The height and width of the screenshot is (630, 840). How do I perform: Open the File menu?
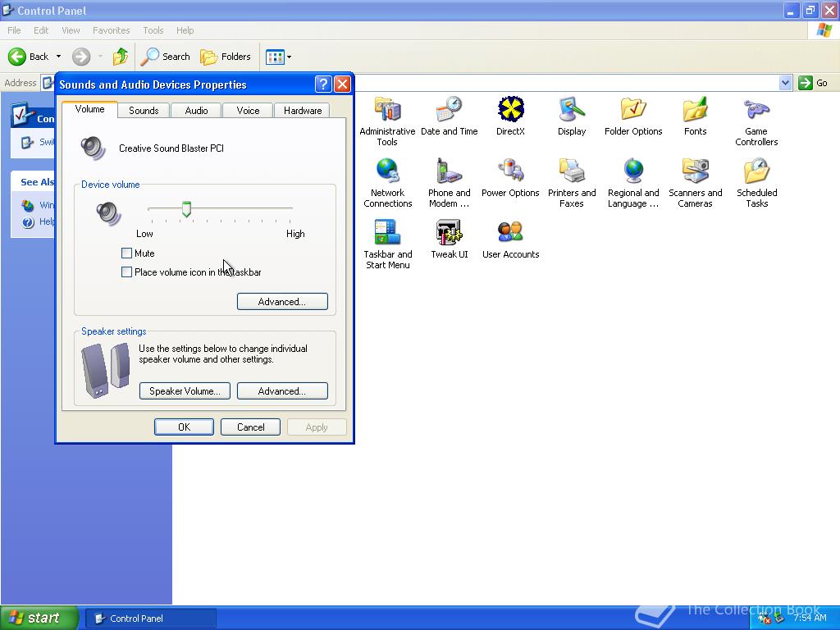pyautogui.click(x=15, y=30)
